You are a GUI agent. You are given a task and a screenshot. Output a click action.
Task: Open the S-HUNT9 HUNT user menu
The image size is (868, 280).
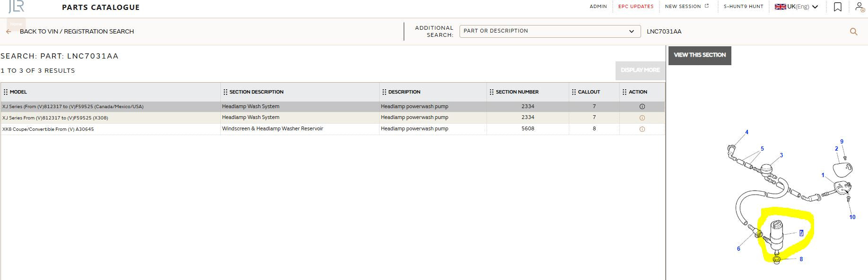click(x=743, y=7)
